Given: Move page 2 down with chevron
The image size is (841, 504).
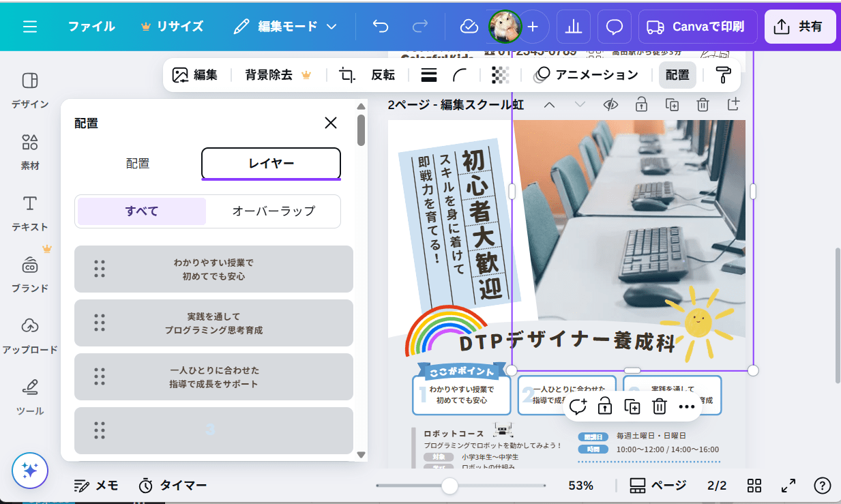Looking at the screenshot, I should pyautogui.click(x=580, y=104).
